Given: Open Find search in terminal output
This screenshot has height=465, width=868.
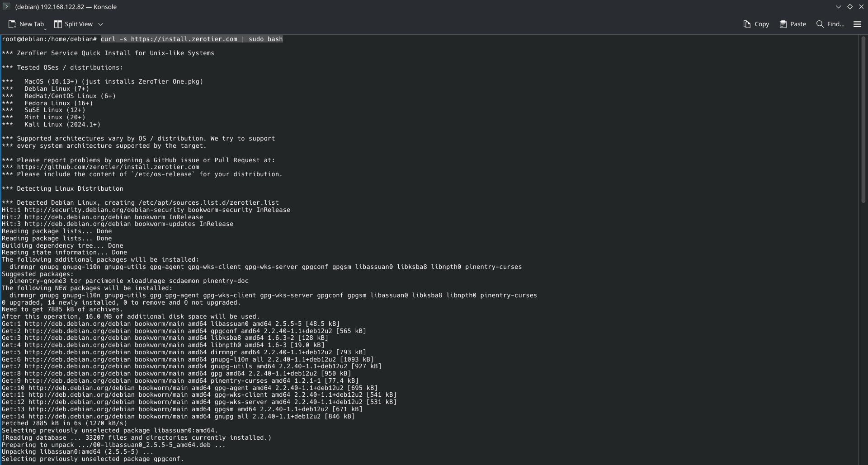Looking at the screenshot, I should (830, 24).
